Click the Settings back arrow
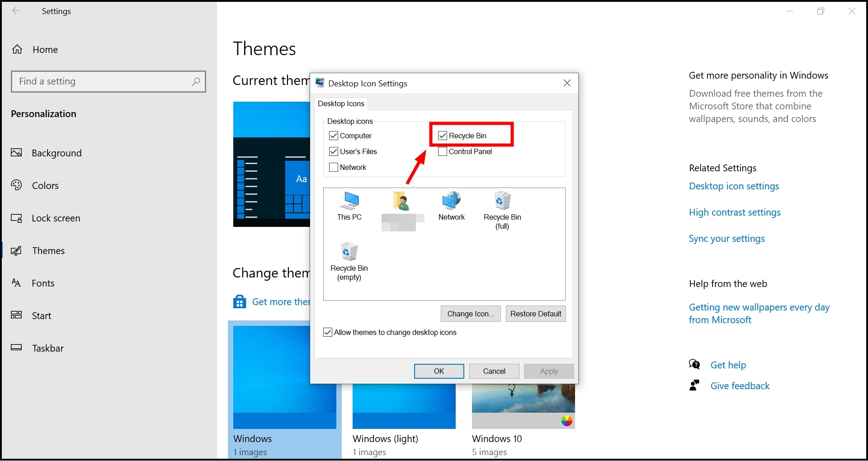 [16, 11]
